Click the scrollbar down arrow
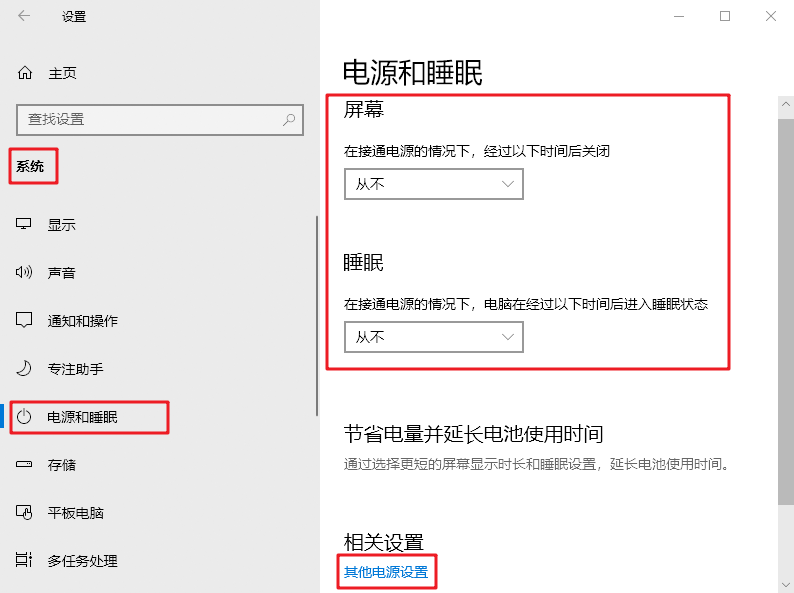This screenshot has height=593, width=794. (x=785, y=585)
